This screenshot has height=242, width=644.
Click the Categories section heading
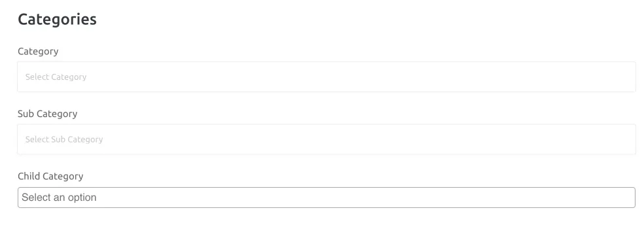(x=57, y=19)
